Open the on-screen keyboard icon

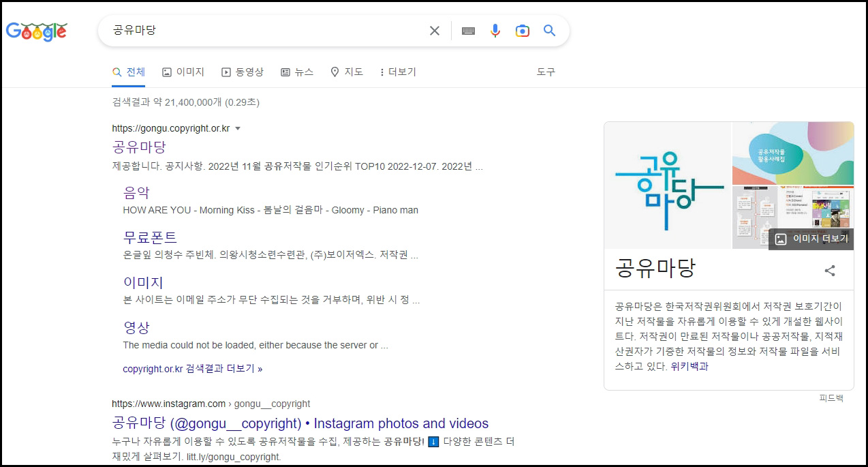(x=468, y=31)
